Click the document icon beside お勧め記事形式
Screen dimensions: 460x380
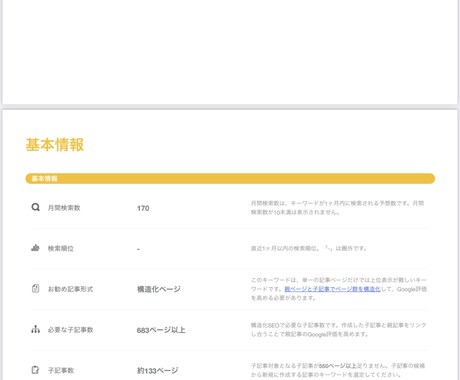35,288
